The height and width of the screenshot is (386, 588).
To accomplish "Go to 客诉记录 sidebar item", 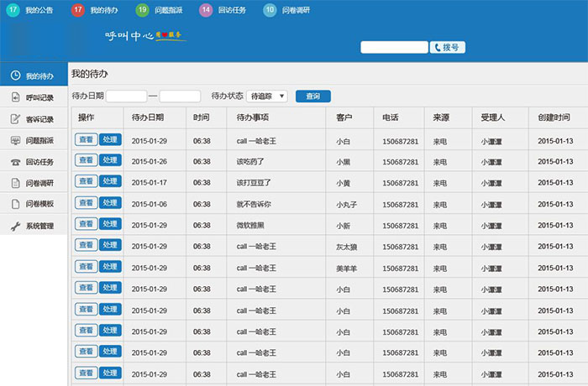I will point(34,119).
